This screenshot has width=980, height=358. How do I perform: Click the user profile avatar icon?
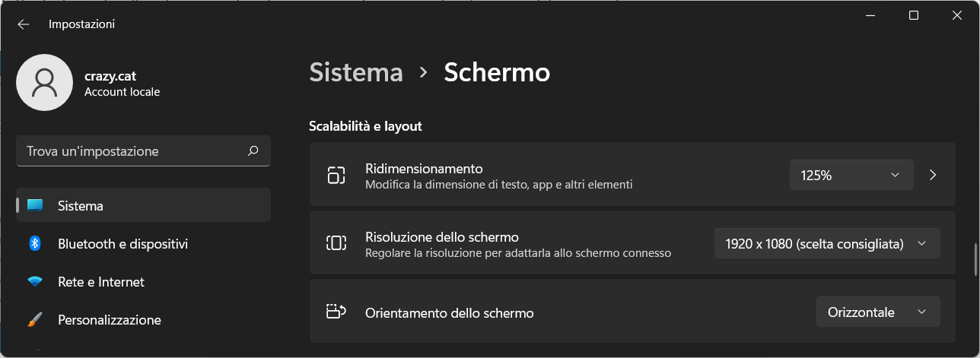click(45, 83)
